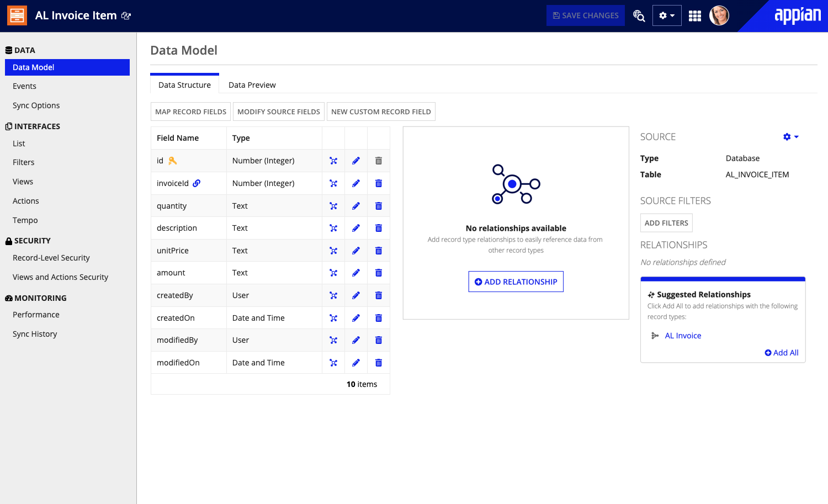Open Sync Options in the sidebar
This screenshot has height=504, width=828.
tap(36, 105)
